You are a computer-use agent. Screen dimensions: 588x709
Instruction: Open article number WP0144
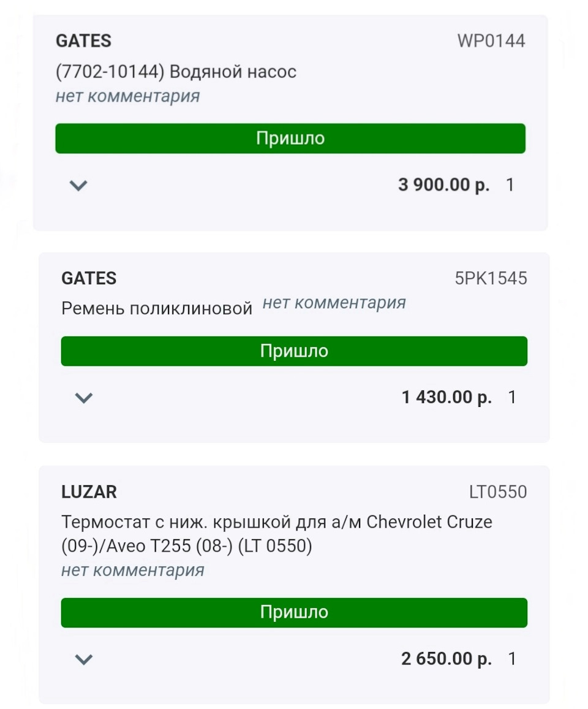pyautogui.click(x=491, y=41)
